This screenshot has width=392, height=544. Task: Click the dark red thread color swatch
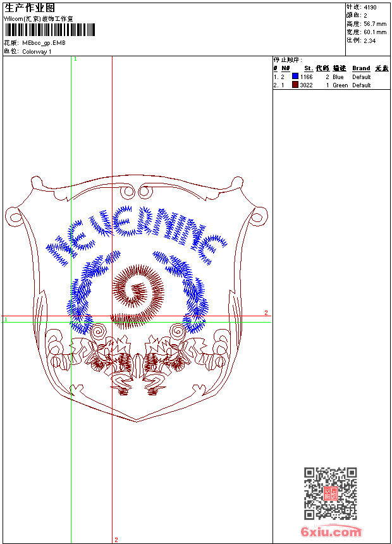click(295, 85)
